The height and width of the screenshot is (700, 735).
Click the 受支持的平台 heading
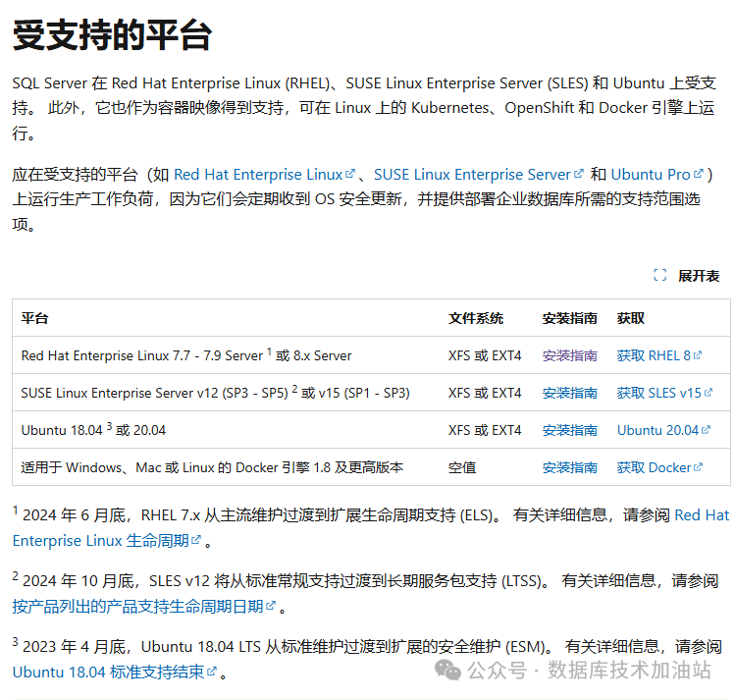coord(112,35)
